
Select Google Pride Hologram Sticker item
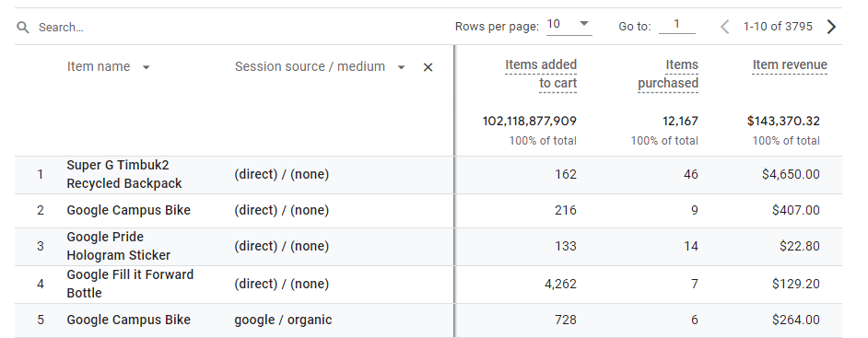(x=119, y=246)
